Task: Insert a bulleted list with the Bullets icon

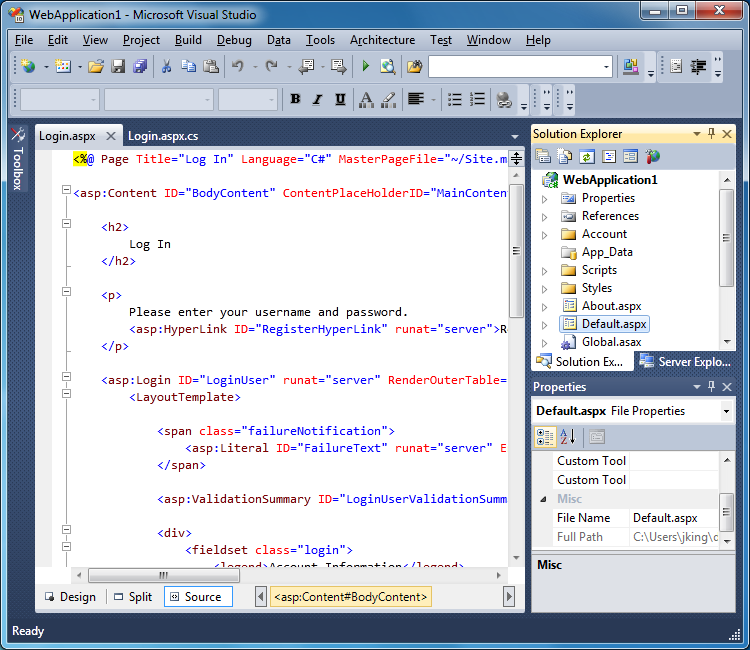Action: (x=454, y=99)
